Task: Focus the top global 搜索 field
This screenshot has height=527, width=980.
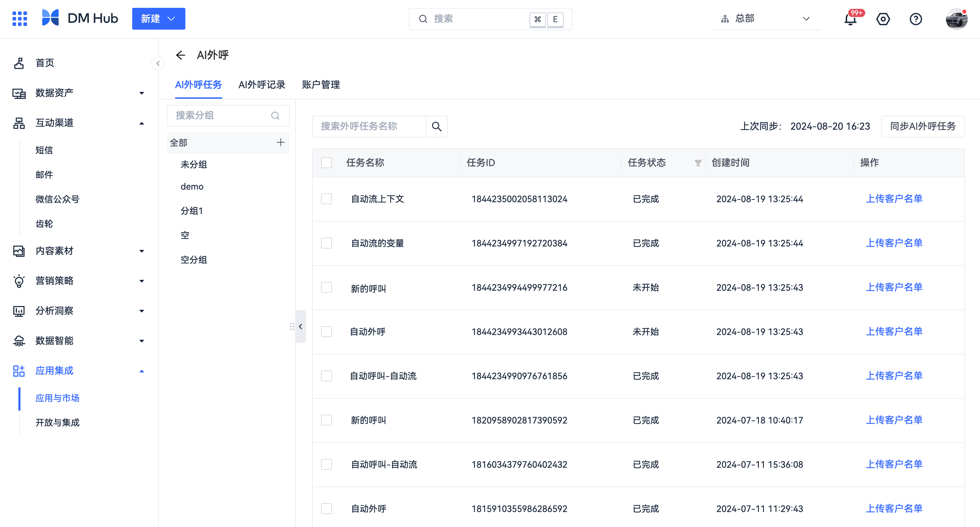Action: [x=490, y=19]
